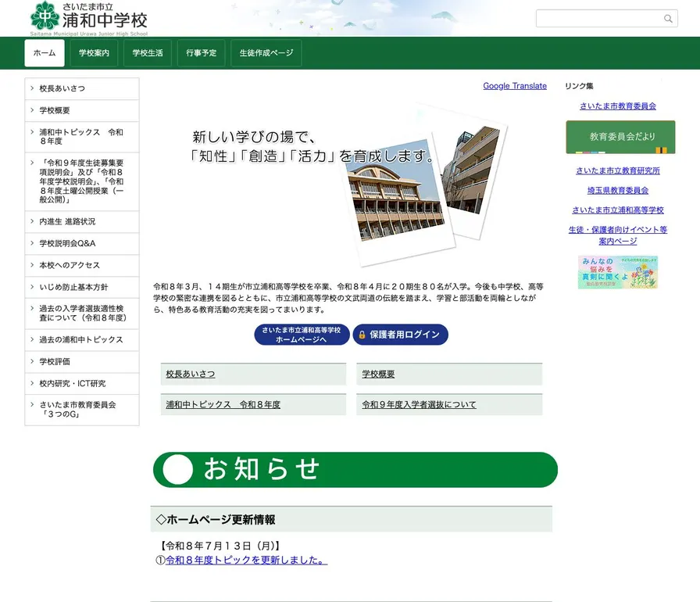Open sidebar item 校内研究・ICT研究
Screen dimensions: 700x602
click(x=82, y=384)
